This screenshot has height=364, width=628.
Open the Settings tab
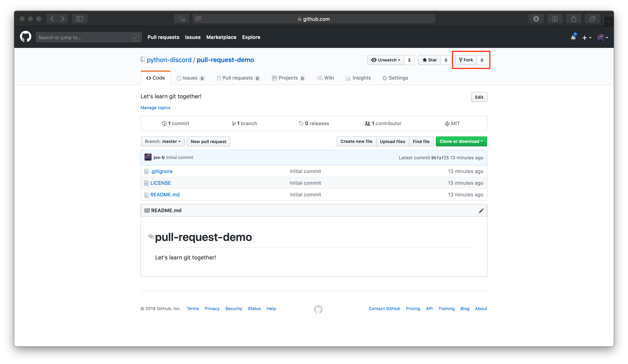[x=395, y=78]
